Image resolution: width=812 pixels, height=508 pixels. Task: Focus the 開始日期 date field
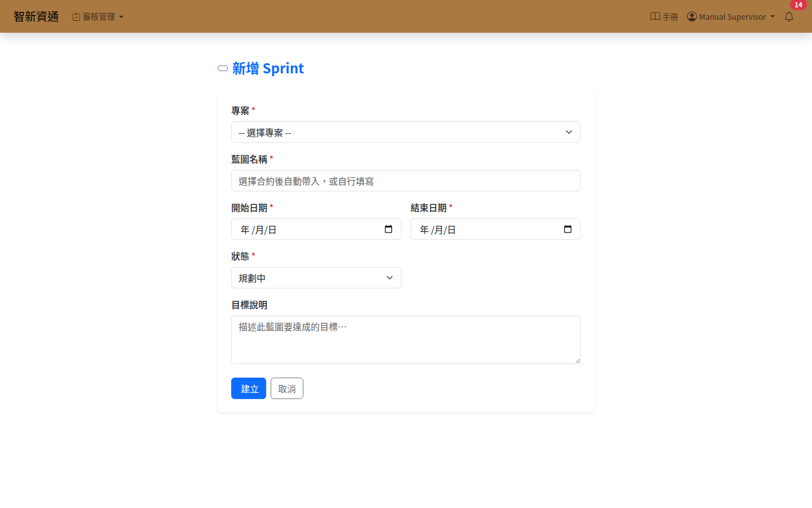pyautogui.click(x=316, y=229)
